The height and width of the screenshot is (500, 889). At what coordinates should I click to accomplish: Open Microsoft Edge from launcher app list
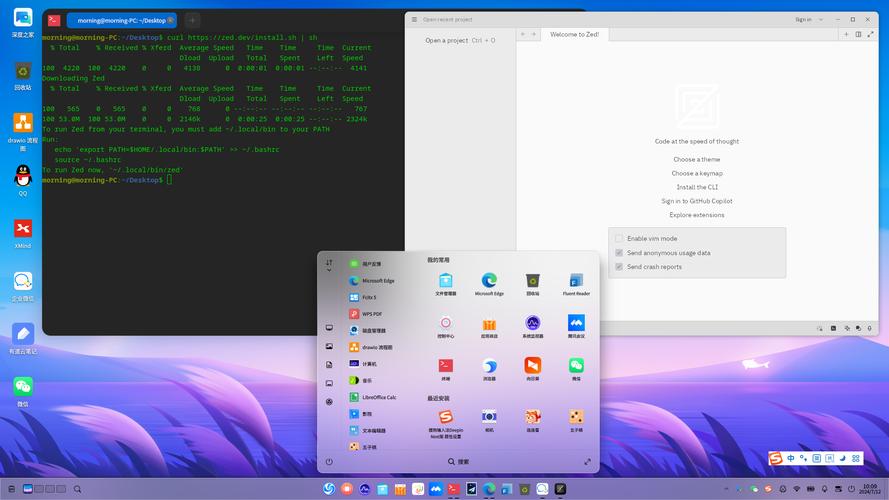[372, 281]
